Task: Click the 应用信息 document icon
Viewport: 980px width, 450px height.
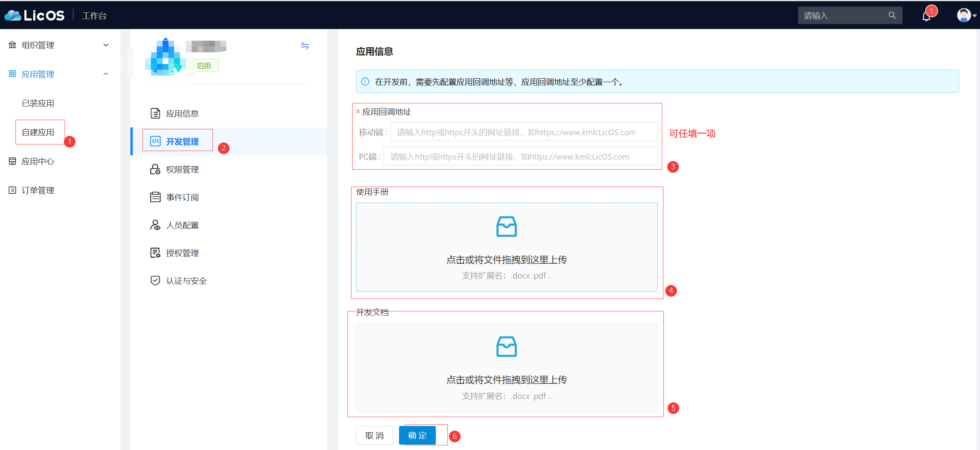Action: (x=155, y=113)
